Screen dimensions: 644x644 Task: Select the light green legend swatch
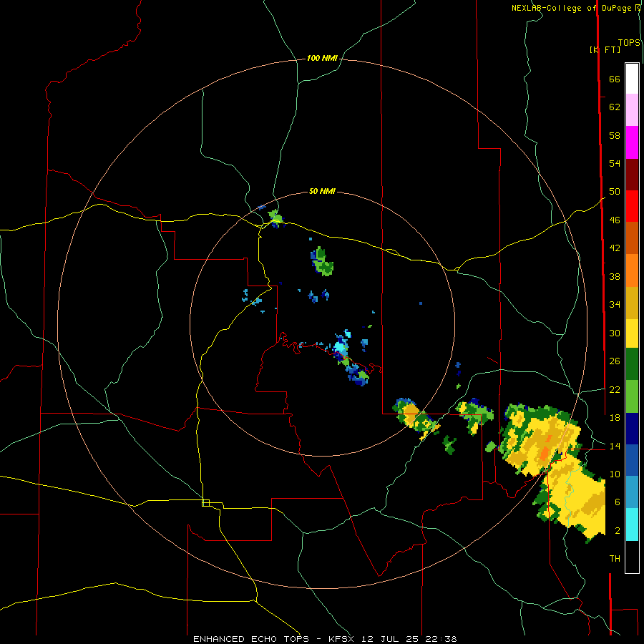click(632, 396)
